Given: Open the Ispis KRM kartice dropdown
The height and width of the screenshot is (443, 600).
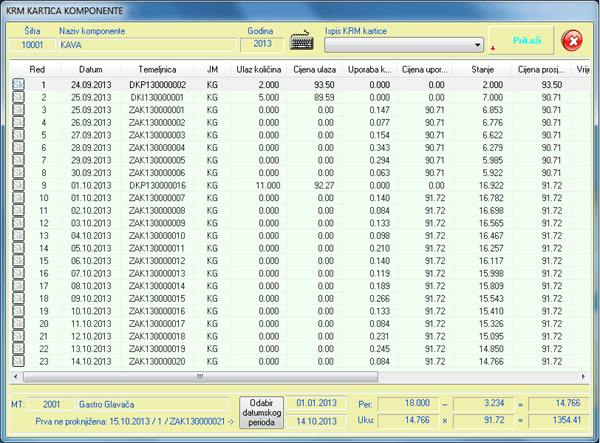Looking at the screenshot, I should tap(477, 45).
